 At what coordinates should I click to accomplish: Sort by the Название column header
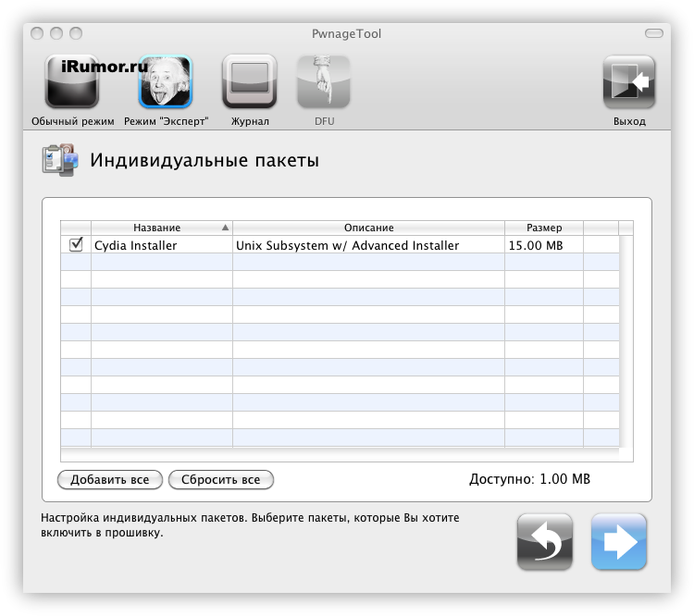162,228
